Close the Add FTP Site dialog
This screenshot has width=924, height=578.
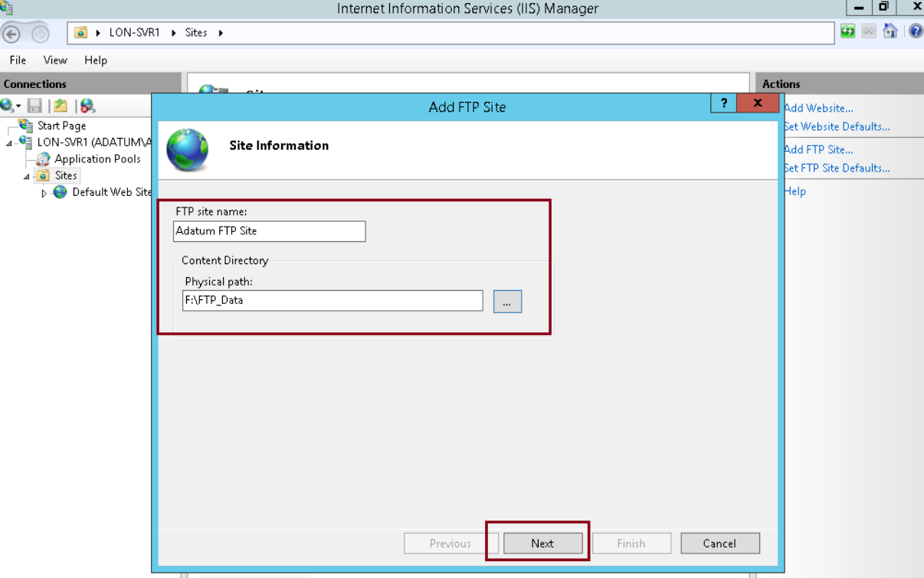pos(758,103)
